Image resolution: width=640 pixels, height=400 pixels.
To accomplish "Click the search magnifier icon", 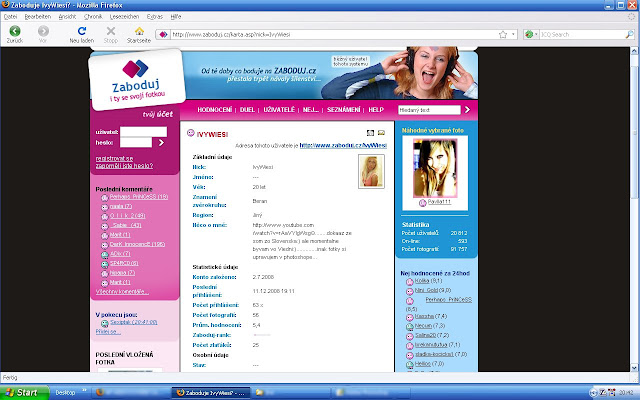I will click(x=629, y=35).
